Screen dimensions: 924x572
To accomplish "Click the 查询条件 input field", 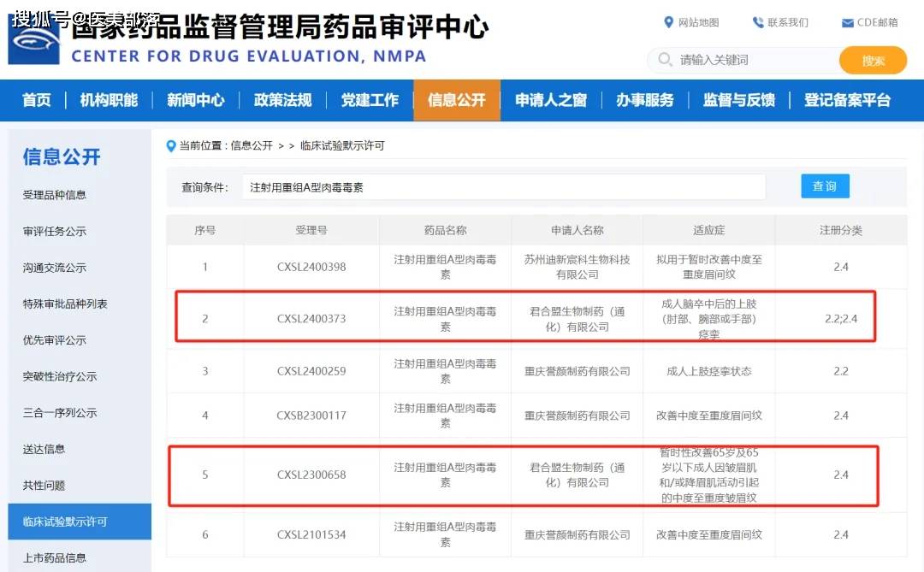I will tap(504, 187).
